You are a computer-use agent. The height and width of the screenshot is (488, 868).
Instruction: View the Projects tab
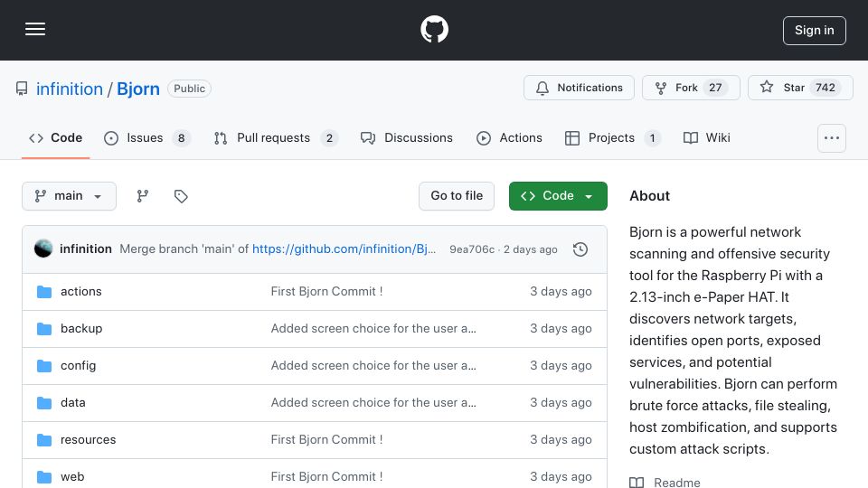pos(612,137)
